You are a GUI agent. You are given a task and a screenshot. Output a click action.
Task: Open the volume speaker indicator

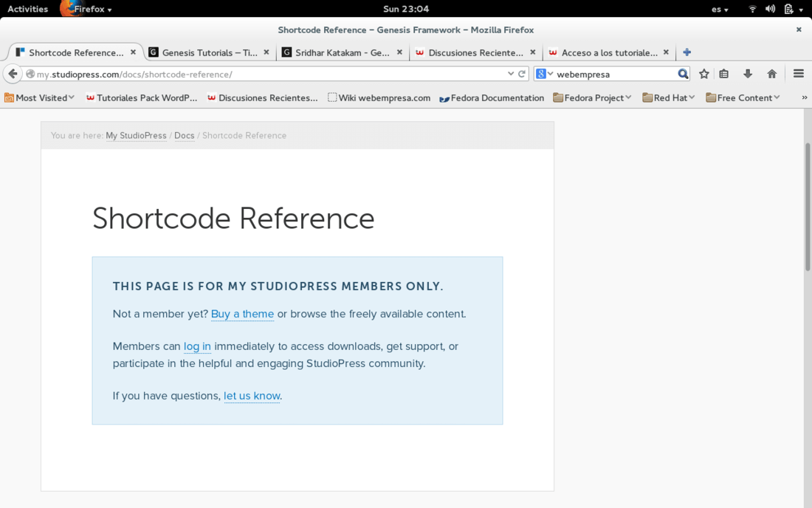point(770,9)
